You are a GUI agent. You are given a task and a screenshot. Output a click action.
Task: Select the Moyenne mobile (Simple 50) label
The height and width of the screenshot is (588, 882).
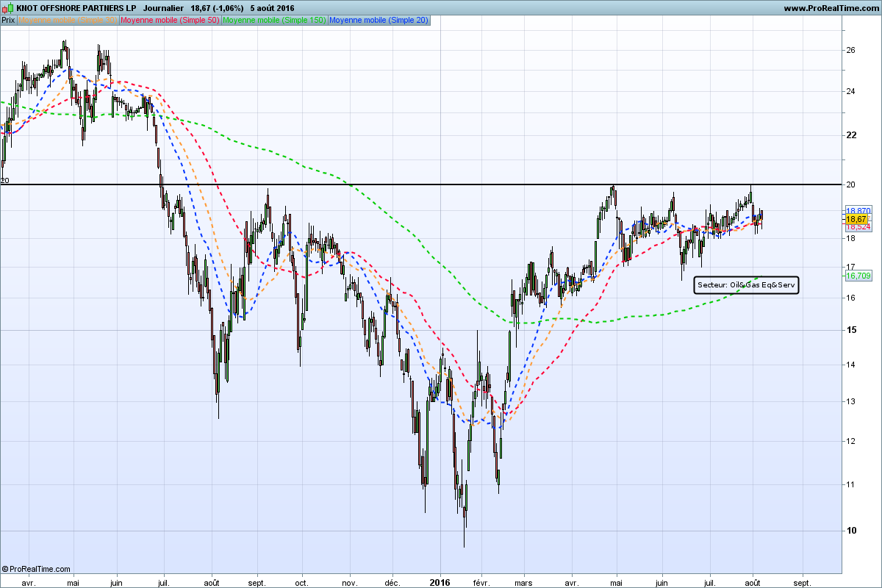[170, 20]
